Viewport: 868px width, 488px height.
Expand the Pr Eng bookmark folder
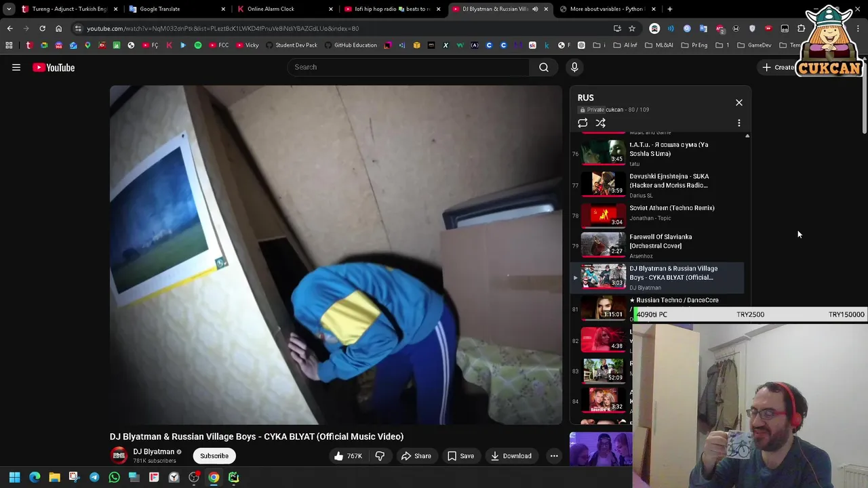(694, 45)
